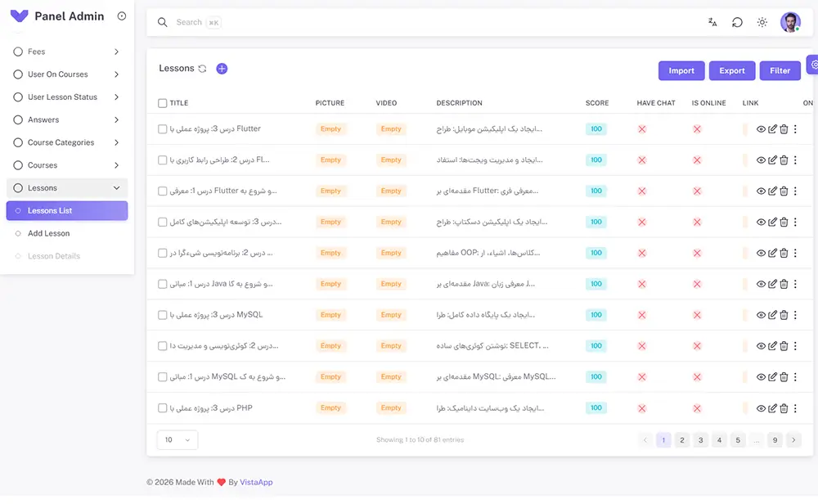Expand the User On Courses chevron
This screenshot has width=818, height=504.
coord(116,74)
